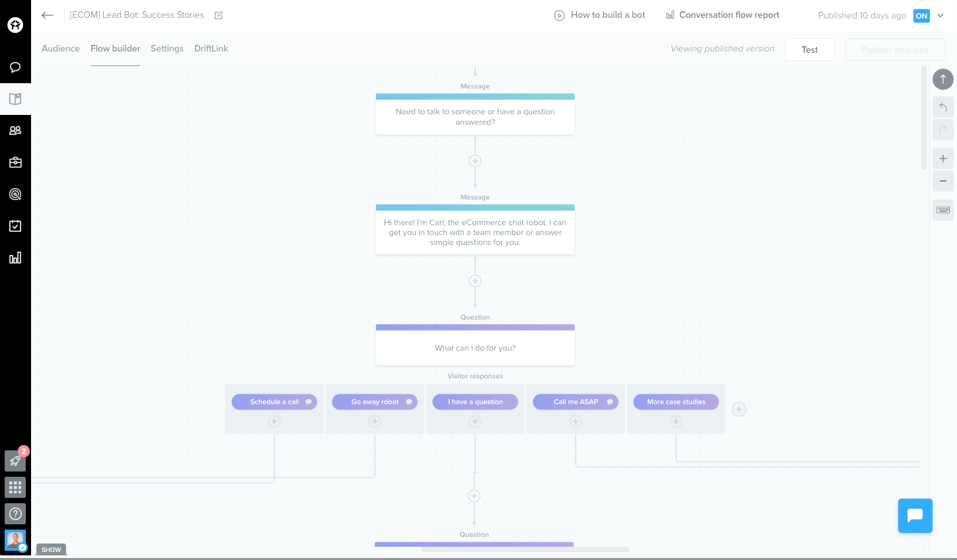This screenshot has height=560, width=957.
Task: Open the Conversation flow report link
Action: 722,15
